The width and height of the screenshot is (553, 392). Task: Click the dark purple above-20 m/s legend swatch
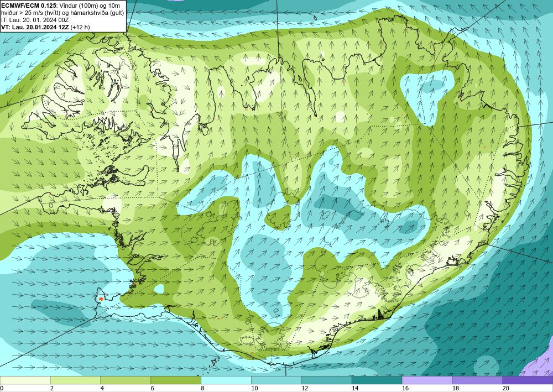[528, 380]
